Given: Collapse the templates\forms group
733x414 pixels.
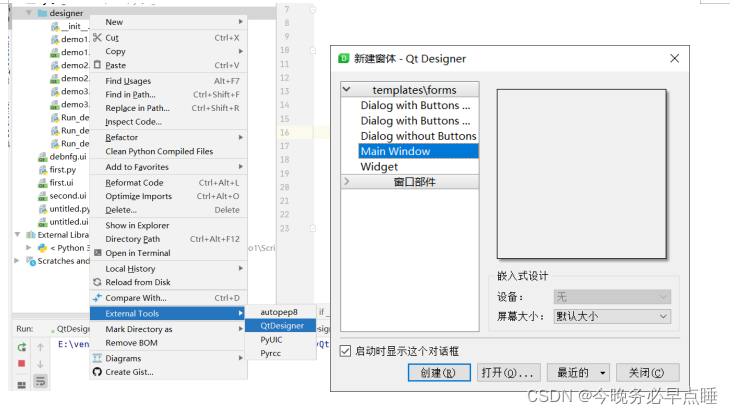Looking at the screenshot, I should coord(346,89).
